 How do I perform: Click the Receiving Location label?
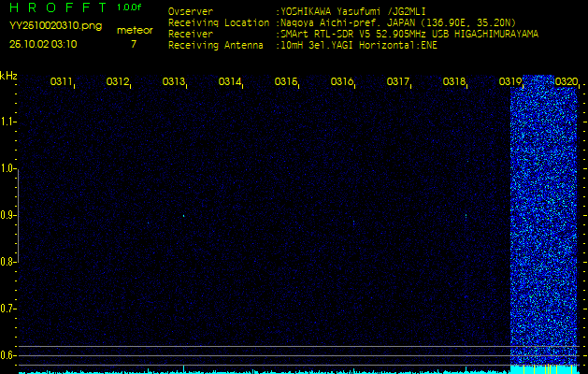[x=219, y=22]
